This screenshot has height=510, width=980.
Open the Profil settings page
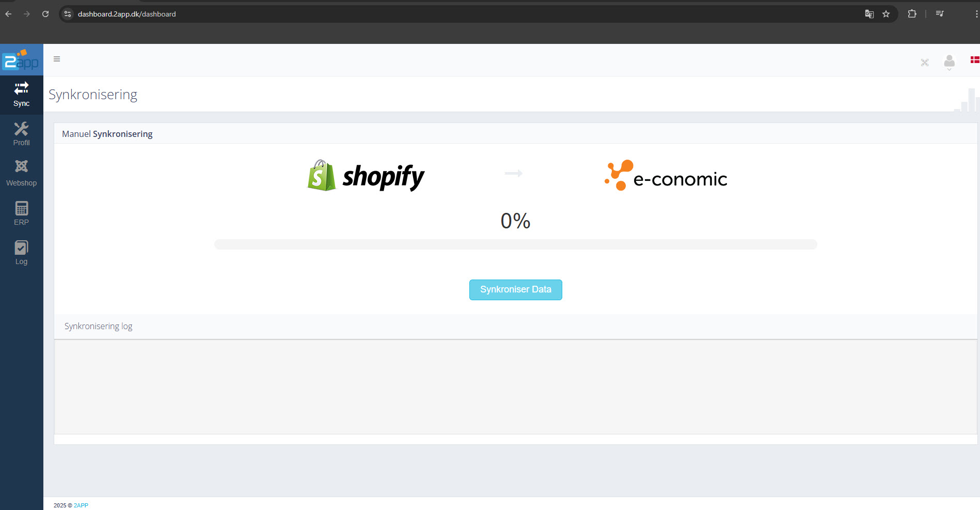click(21, 134)
